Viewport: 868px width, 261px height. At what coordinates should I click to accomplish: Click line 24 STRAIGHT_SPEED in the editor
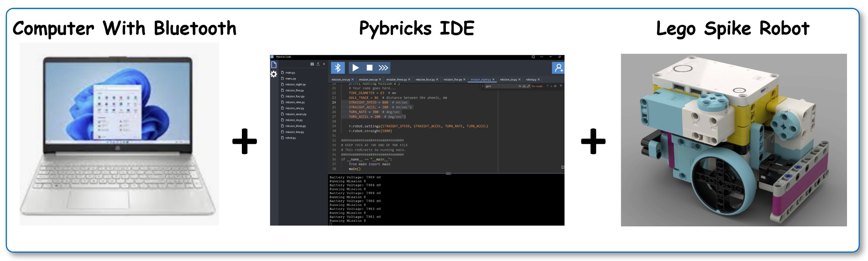point(378,102)
